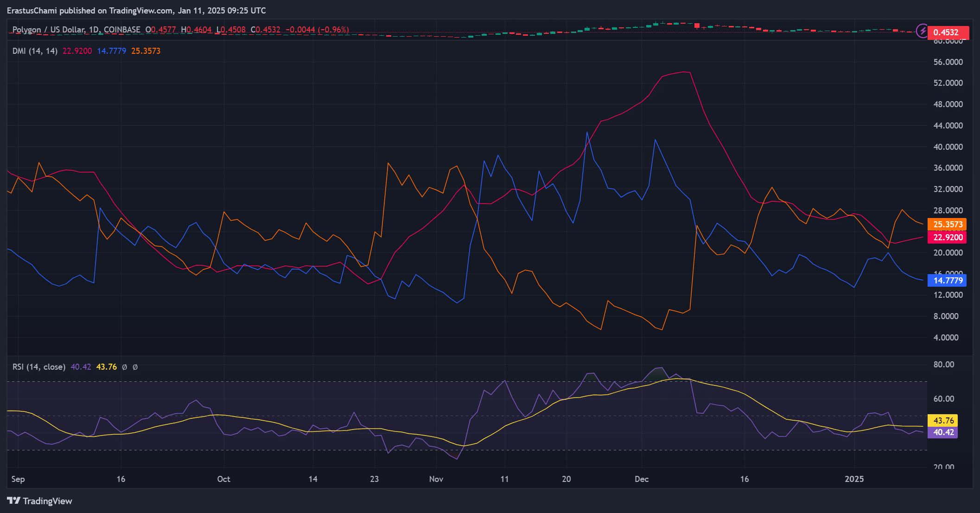Click the Oct date axis label

[223, 479]
